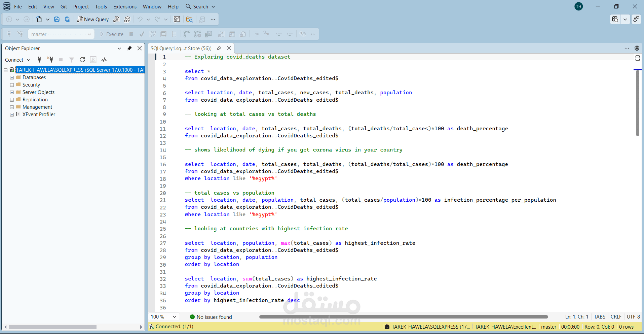
Task: Open the master database dropdown
Action: pos(61,34)
